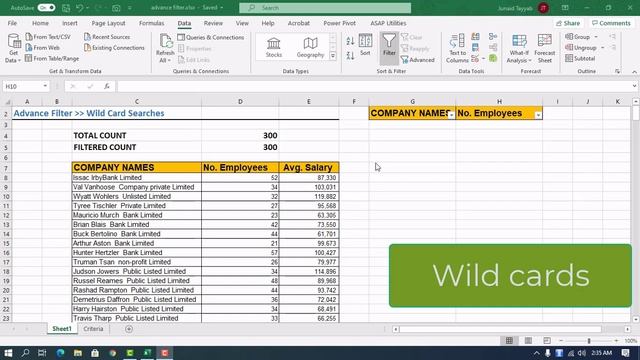Click the Share button
The image size is (640, 360).
pos(568,23)
